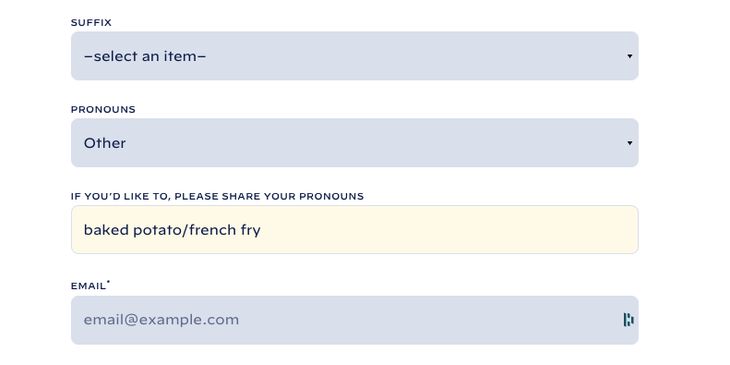Click the word 'item' in Suffix dropdown
The width and height of the screenshot is (730, 365).
tap(184, 56)
